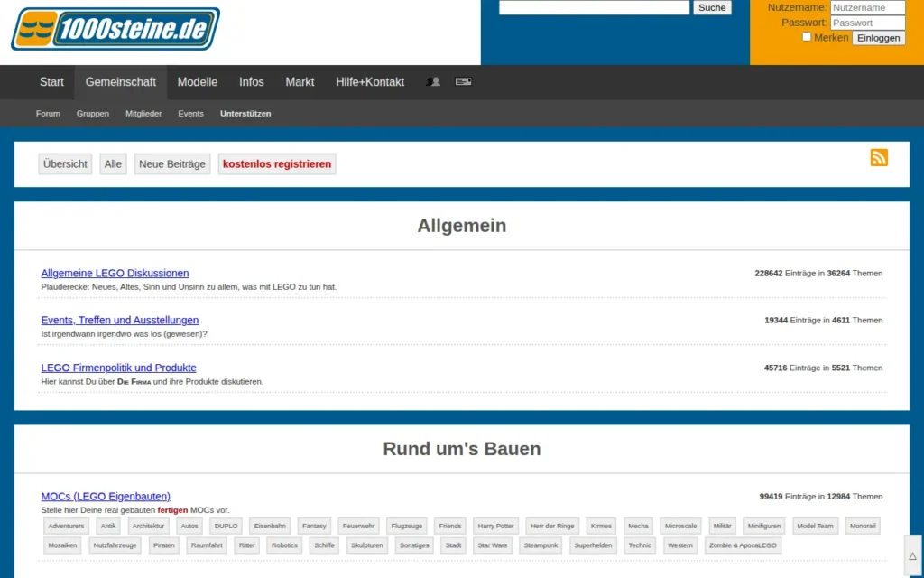Image resolution: width=924 pixels, height=578 pixels.
Task: Open the RSS feed icon
Action: [x=879, y=157]
